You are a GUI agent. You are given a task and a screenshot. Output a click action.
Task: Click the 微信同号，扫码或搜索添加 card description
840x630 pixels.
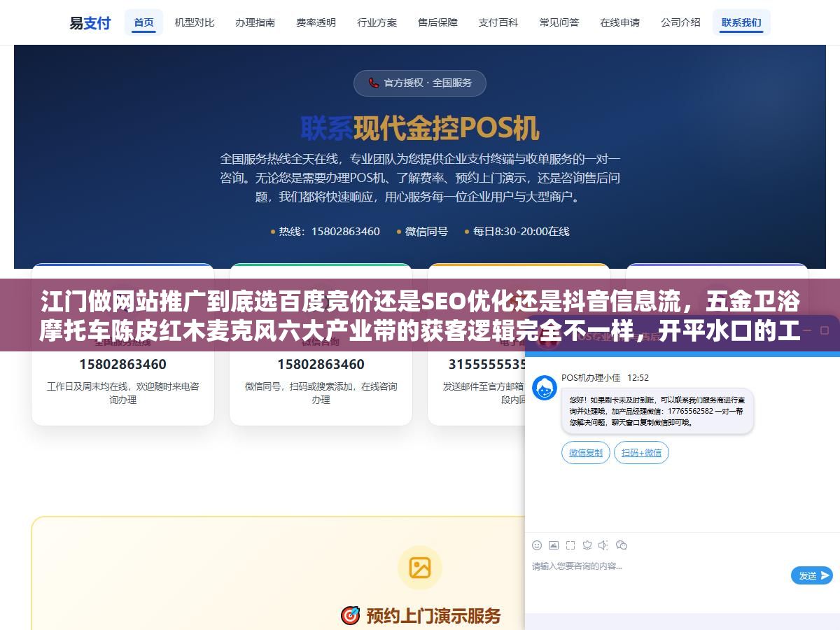(x=321, y=393)
